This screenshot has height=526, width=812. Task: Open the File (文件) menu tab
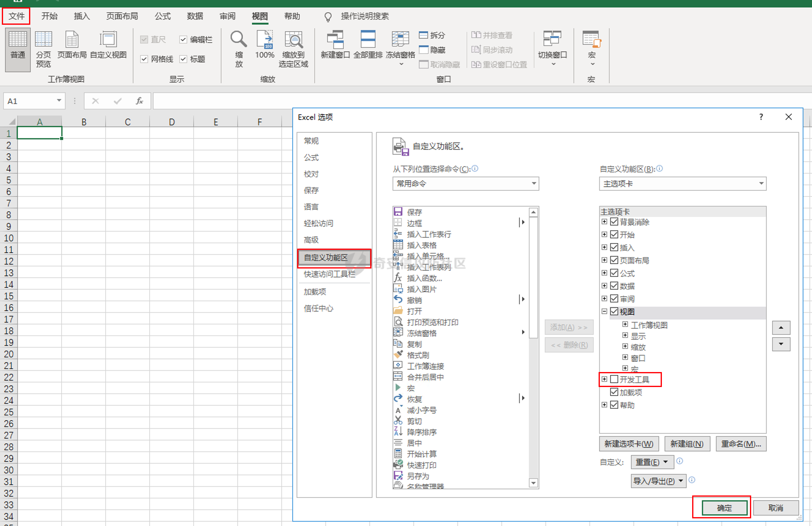17,16
